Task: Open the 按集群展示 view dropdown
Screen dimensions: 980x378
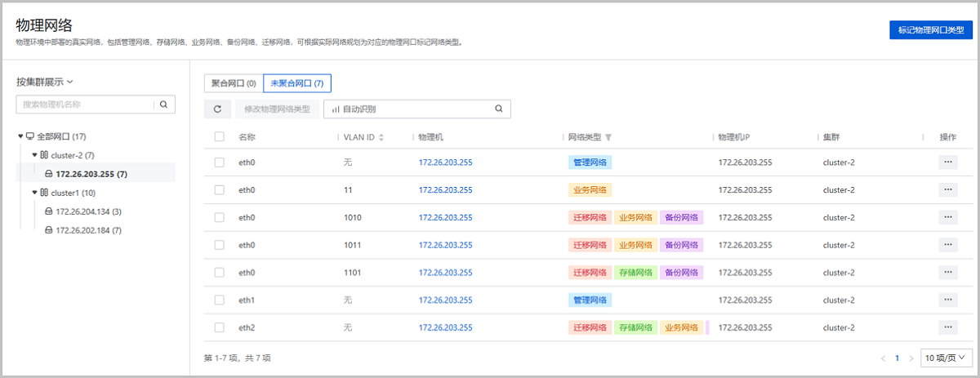Action: click(x=45, y=82)
